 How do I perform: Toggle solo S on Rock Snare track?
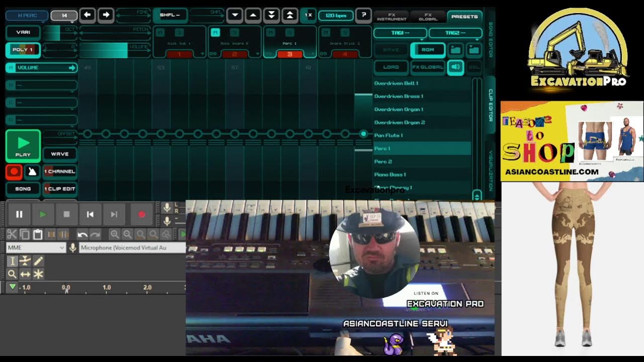click(x=234, y=33)
